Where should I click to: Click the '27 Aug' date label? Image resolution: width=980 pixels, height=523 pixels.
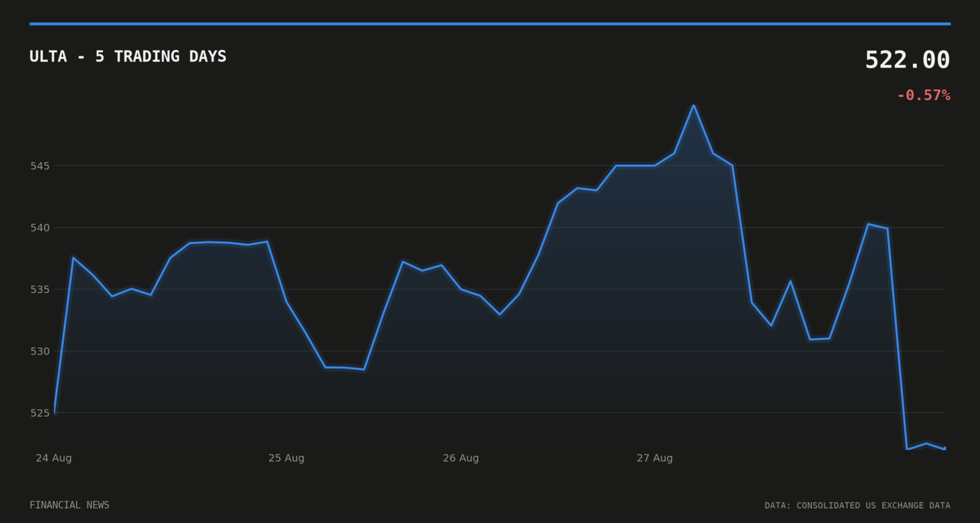tap(655, 458)
